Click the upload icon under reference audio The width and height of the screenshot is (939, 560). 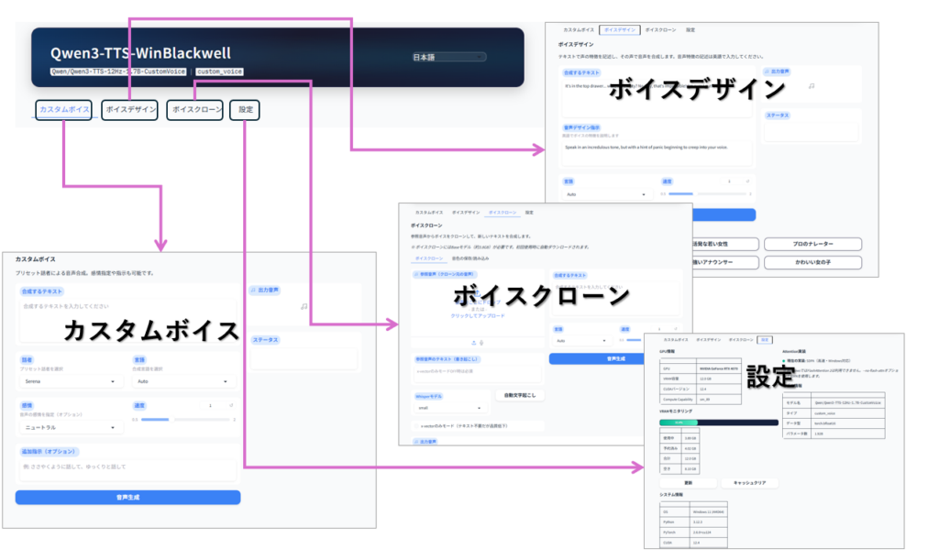click(x=473, y=342)
